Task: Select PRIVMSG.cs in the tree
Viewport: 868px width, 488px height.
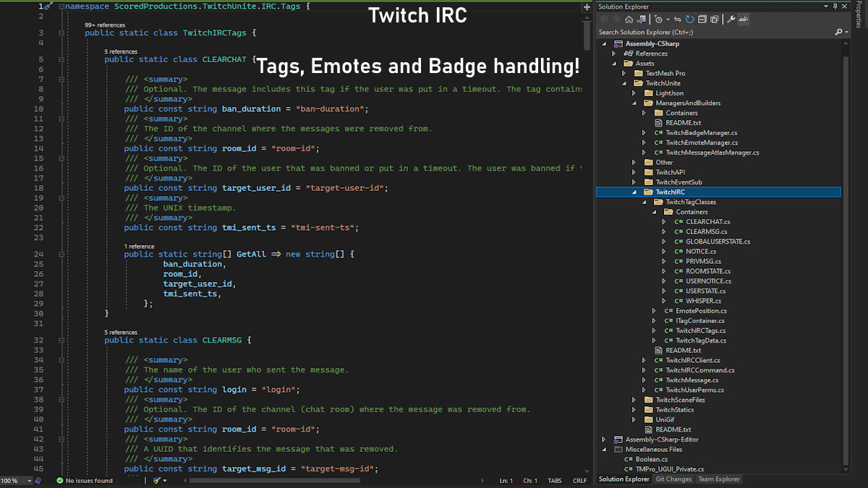Action: click(x=703, y=261)
